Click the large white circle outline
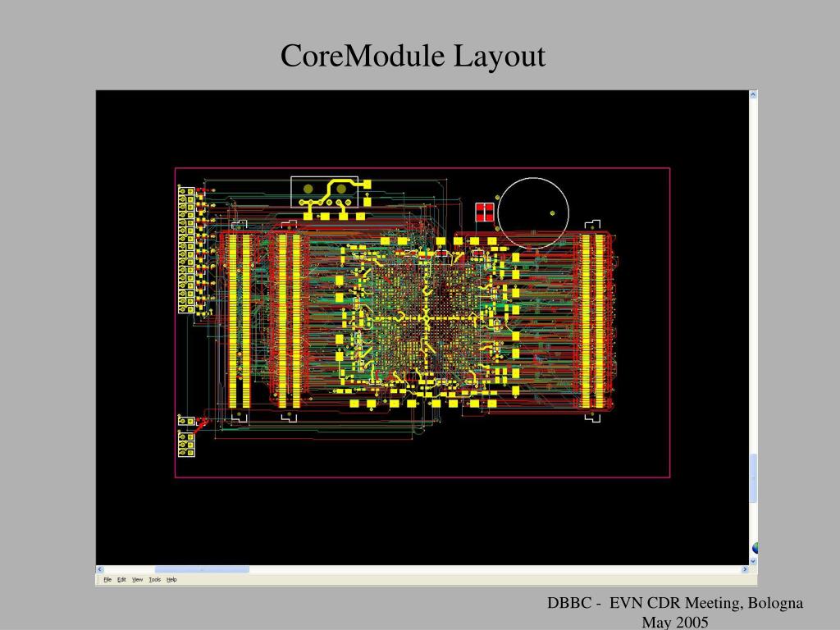 coord(533,213)
